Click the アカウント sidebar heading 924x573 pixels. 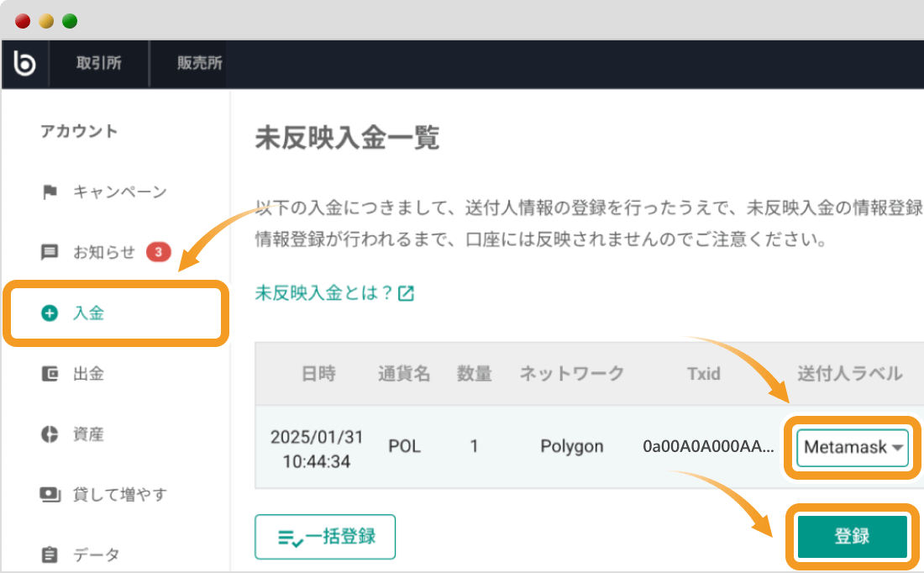click(79, 131)
